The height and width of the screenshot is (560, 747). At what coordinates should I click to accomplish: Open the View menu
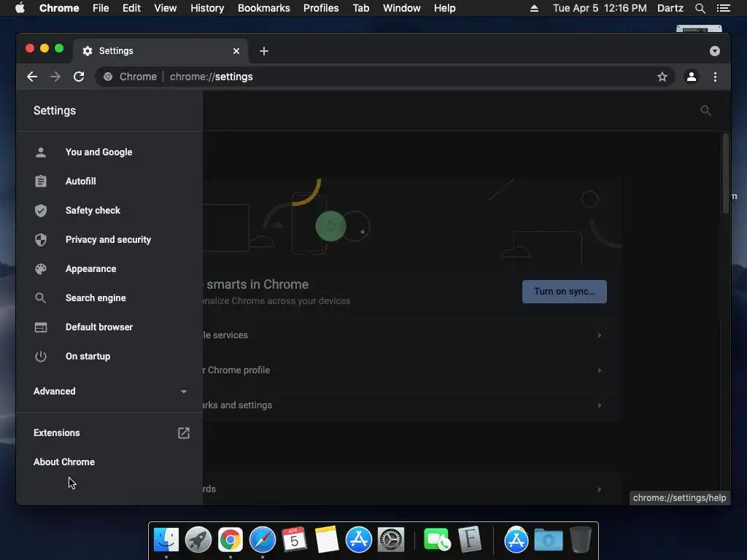[x=166, y=8]
